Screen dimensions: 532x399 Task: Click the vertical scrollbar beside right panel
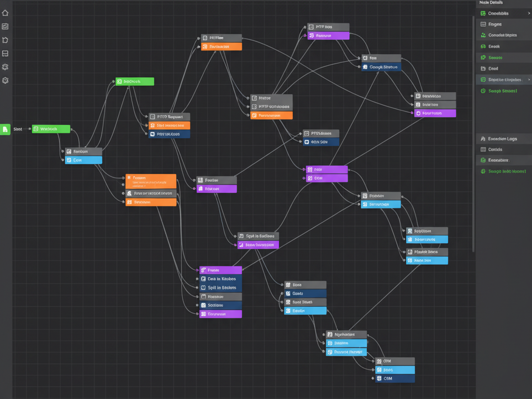(x=473, y=134)
